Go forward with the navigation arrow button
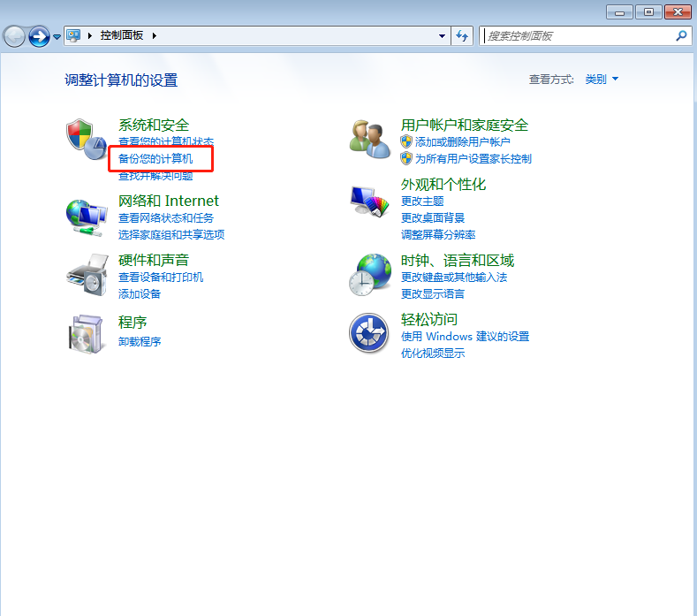Viewport: 697px width, 616px height. [39, 36]
